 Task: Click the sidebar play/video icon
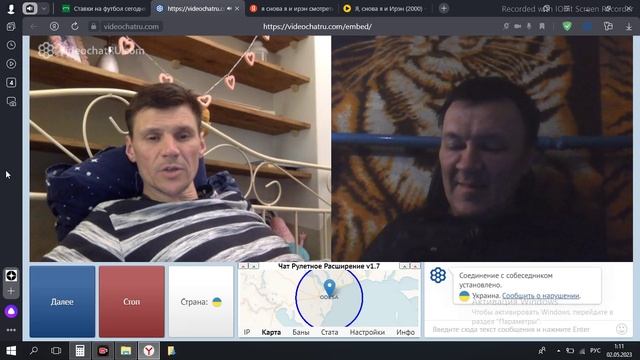pyautogui.click(x=11, y=64)
